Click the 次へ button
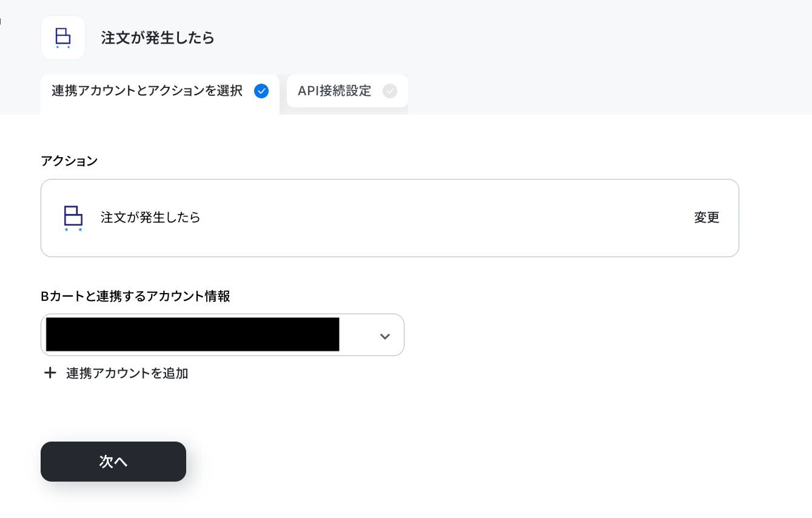Viewport: 812px width, 518px height. [x=113, y=462]
